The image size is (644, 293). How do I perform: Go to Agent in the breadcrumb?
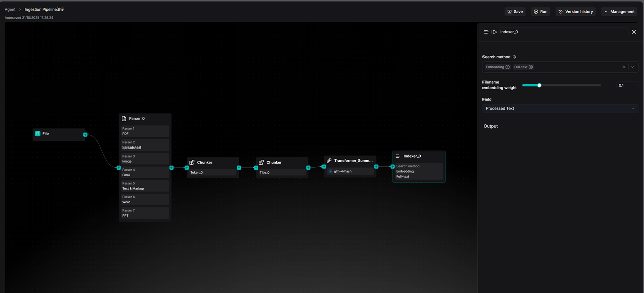[10, 10]
